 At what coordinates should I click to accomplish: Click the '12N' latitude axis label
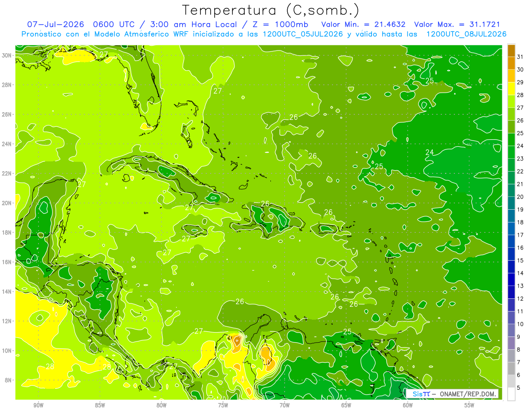7,321
